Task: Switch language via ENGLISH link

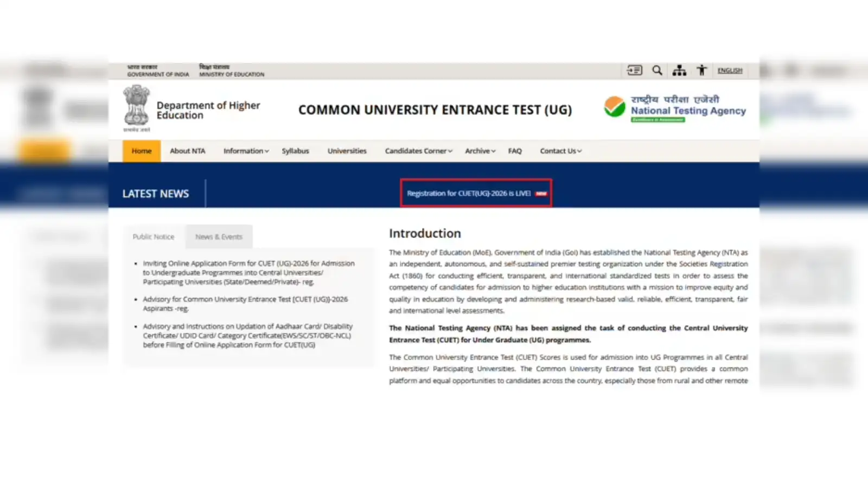Action: click(x=730, y=70)
